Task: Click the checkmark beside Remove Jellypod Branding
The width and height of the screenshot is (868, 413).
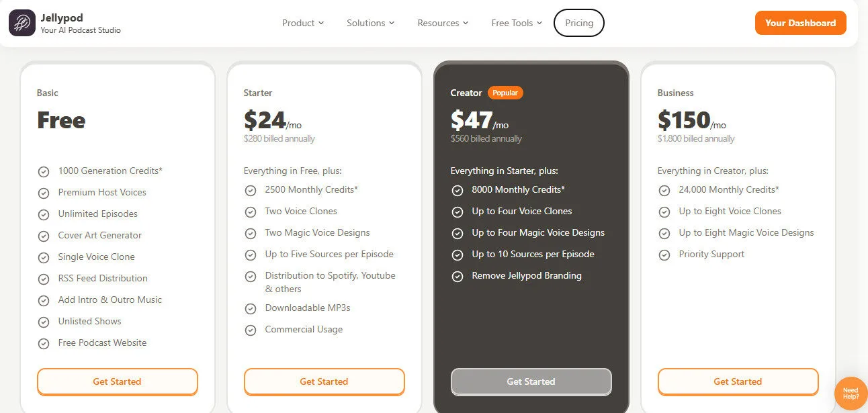Action: pos(458,276)
